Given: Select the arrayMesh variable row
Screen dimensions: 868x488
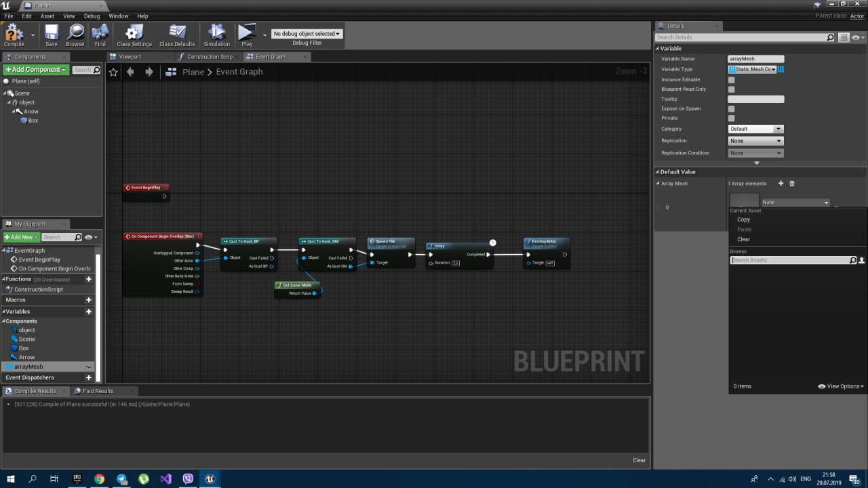Looking at the screenshot, I should pyautogui.click(x=47, y=367).
